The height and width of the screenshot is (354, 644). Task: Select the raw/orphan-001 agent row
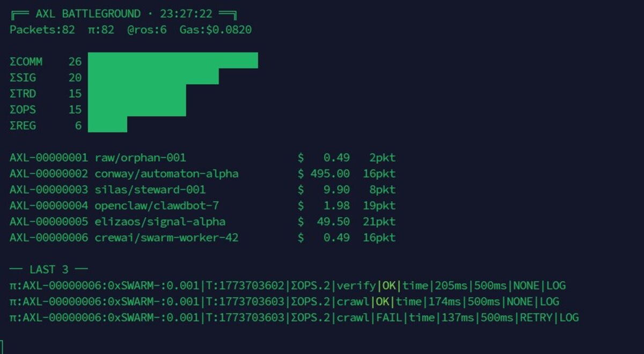(x=140, y=158)
